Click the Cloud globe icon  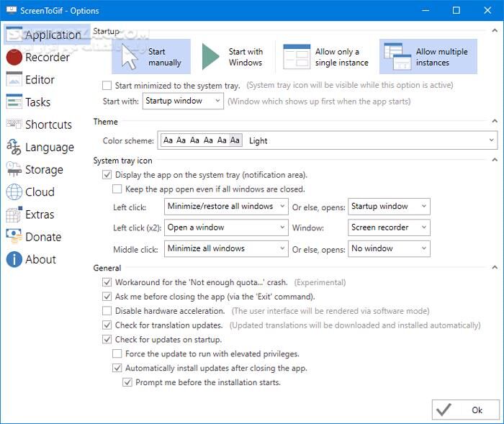14,192
